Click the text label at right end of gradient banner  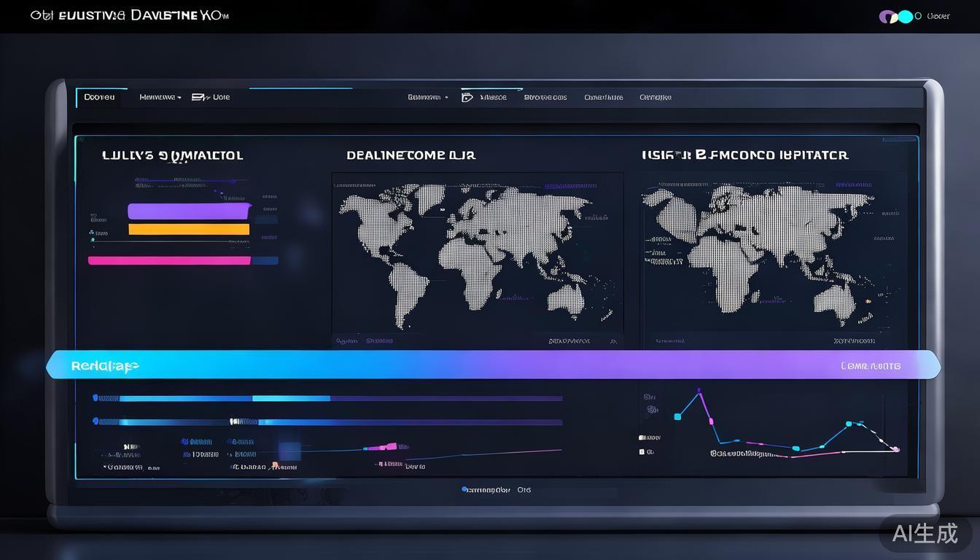click(x=870, y=366)
